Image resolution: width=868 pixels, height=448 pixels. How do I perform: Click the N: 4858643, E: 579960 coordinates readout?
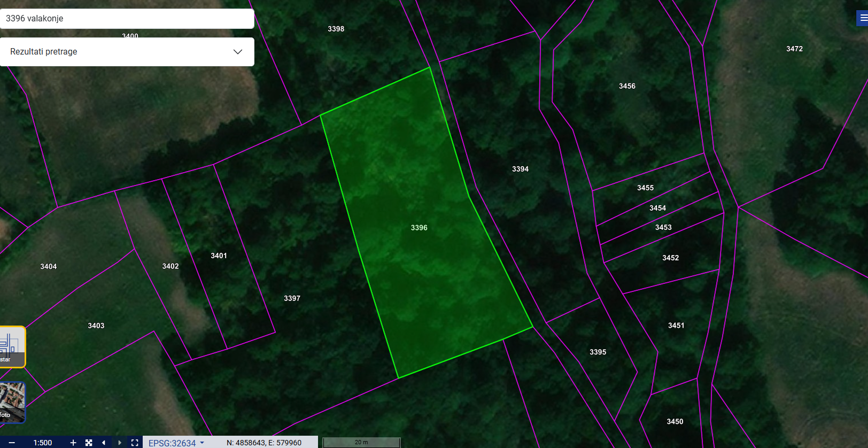coord(264,443)
